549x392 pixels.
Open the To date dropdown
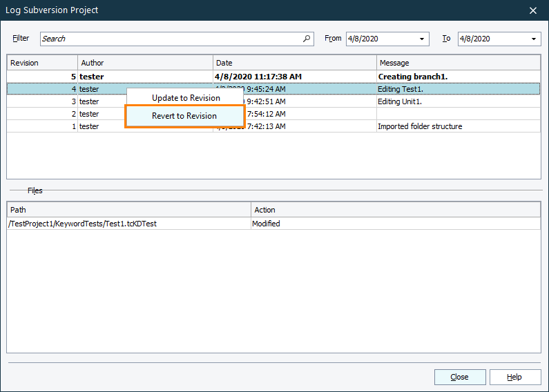point(534,39)
